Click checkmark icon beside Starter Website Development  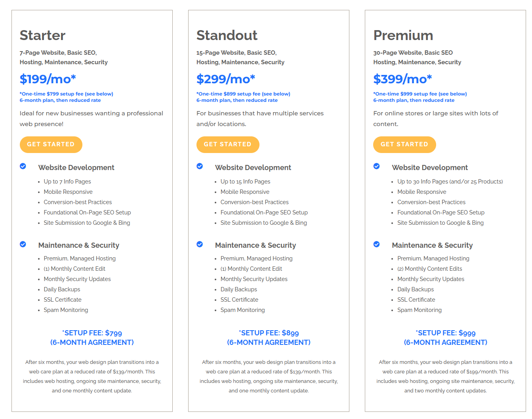[23, 166]
